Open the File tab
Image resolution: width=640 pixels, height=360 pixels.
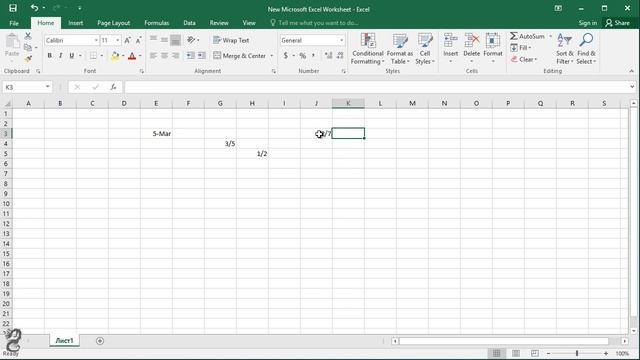[14, 23]
